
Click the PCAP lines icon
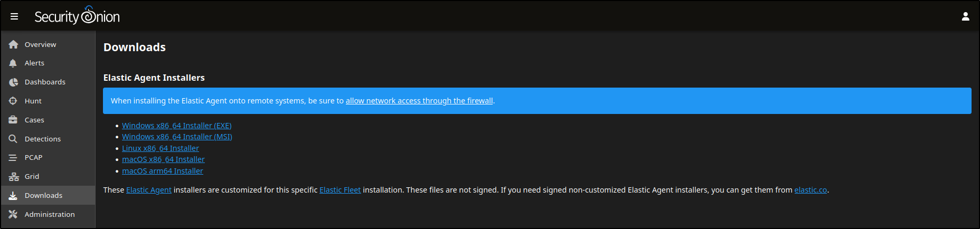(x=13, y=158)
